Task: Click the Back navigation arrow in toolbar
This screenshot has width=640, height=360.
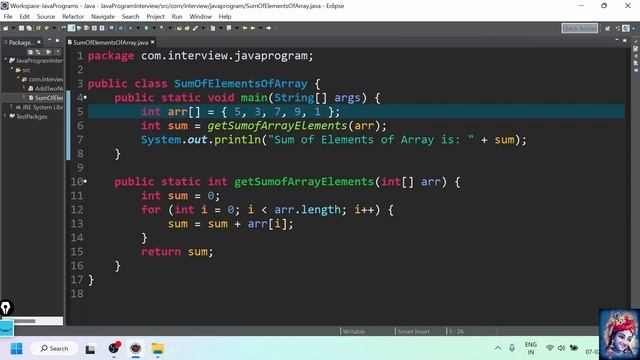Action: pyautogui.click(x=253, y=28)
